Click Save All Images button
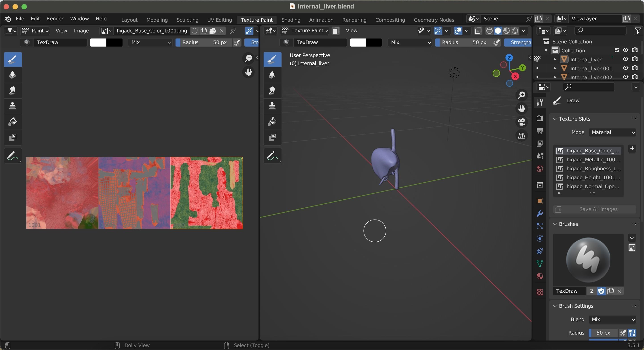This screenshot has height=350, width=644. 595,209
